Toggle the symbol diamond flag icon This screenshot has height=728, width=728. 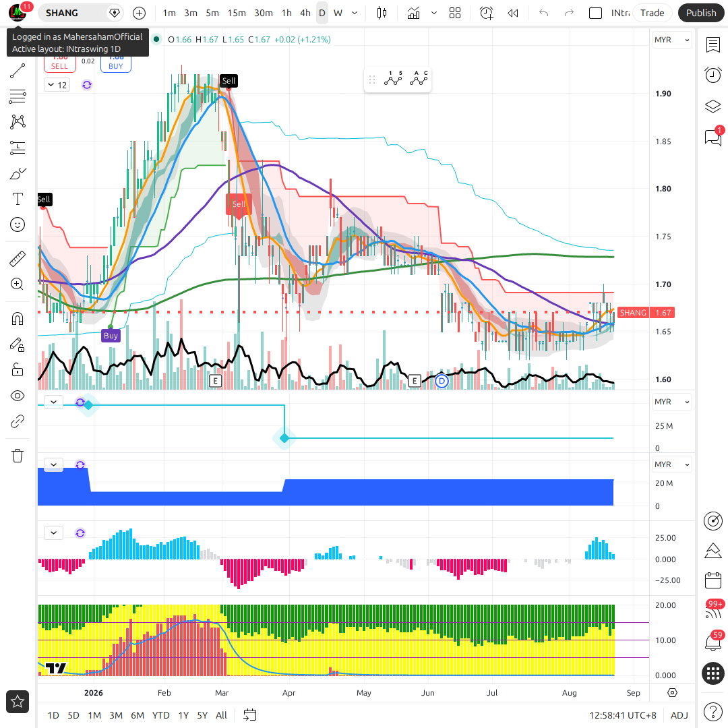pyautogui.click(x=114, y=13)
